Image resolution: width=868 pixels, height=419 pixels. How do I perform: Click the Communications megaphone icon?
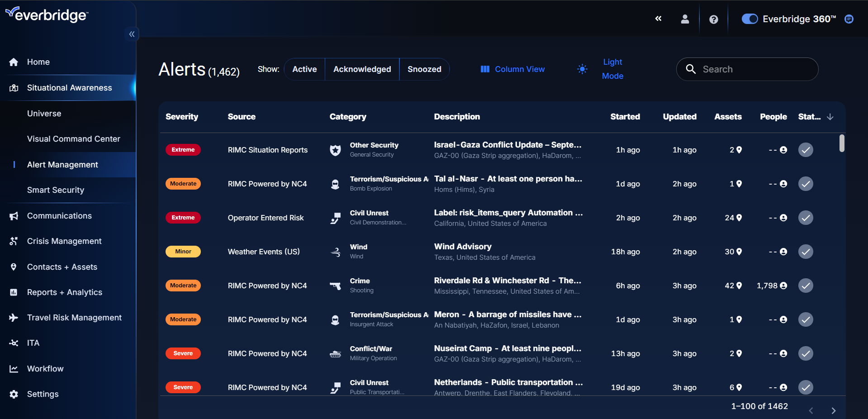(14, 216)
